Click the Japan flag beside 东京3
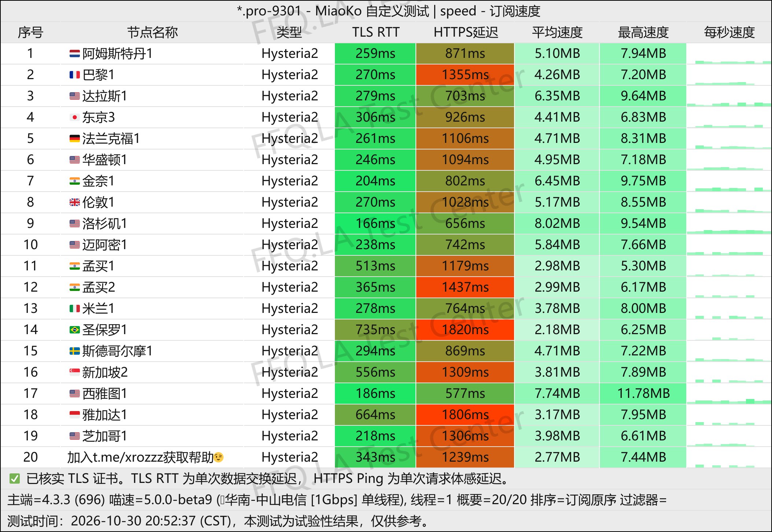 [75, 118]
